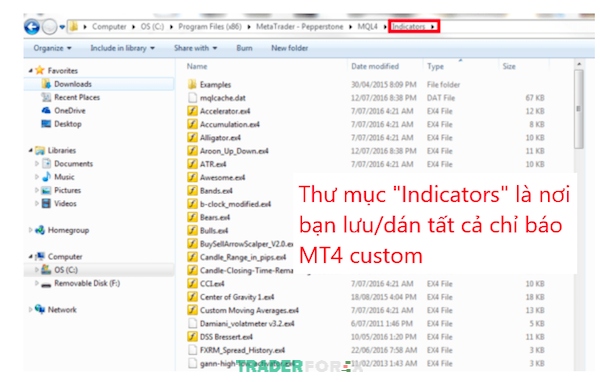Viewport: 600px width, 382px height.
Task: Open the Include in library menu
Action: tap(122, 48)
